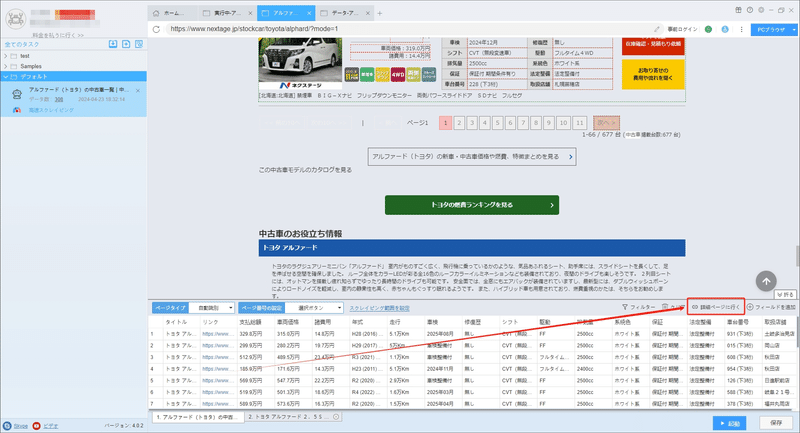Go to page 2 in pagination

459,123
